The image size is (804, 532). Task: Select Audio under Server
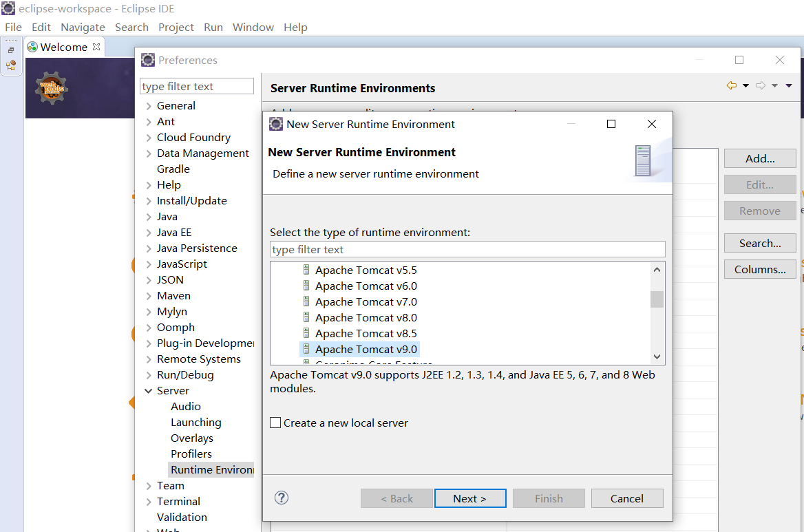tap(186, 407)
